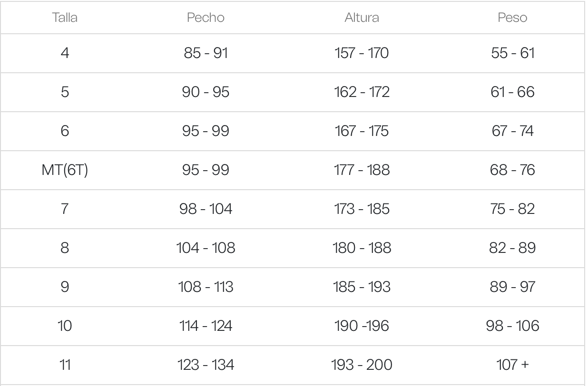Click weight value 55 - 61

513,53
